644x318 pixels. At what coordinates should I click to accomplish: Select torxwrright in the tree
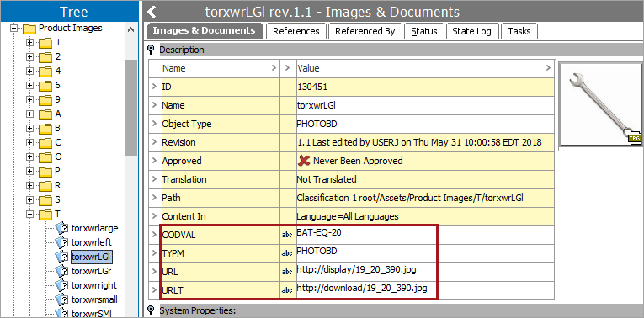pos(94,285)
